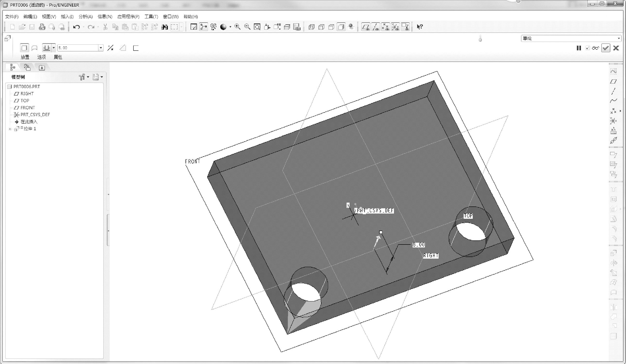Open the 放置 placement panel
The image size is (626, 364).
coord(25,57)
